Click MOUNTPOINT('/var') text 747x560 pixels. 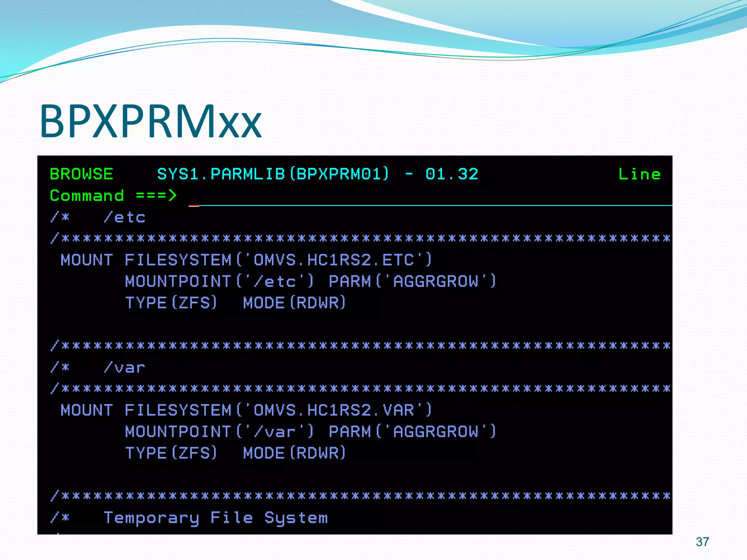(x=219, y=432)
